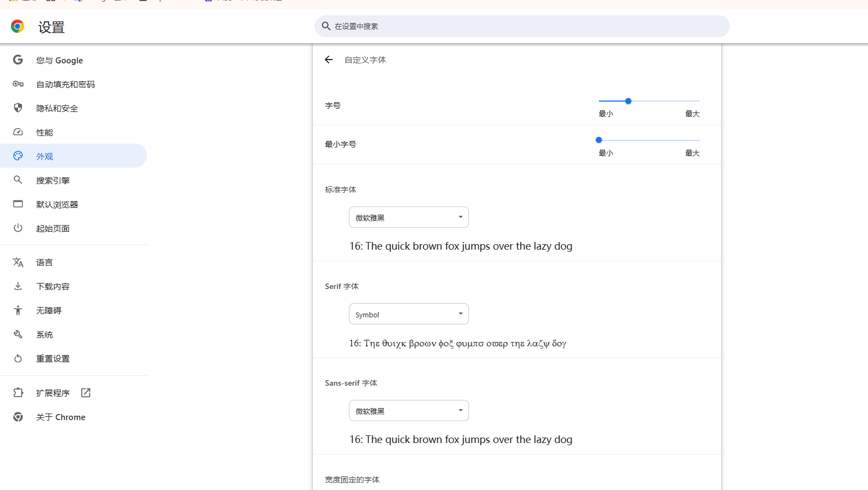The height and width of the screenshot is (490, 868).
Task: Go to 隐私和安全 settings
Action: [74, 108]
